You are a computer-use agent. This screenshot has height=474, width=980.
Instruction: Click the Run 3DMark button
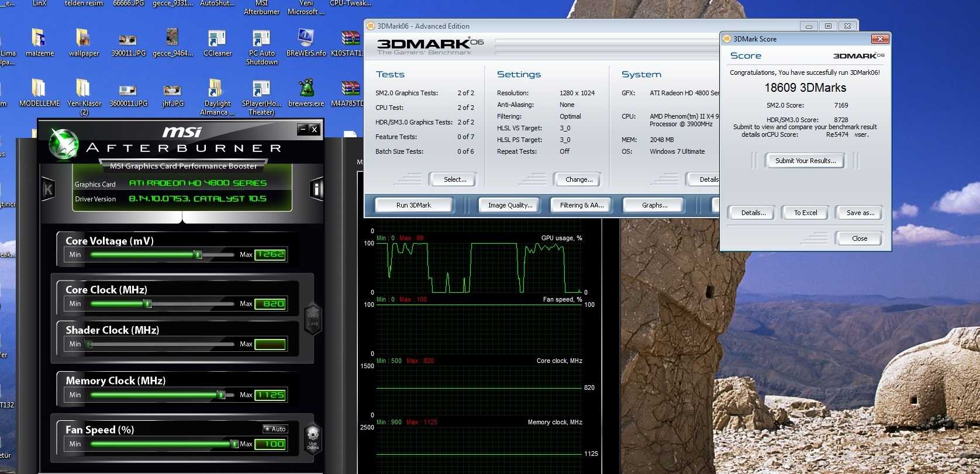pyautogui.click(x=413, y=205)
